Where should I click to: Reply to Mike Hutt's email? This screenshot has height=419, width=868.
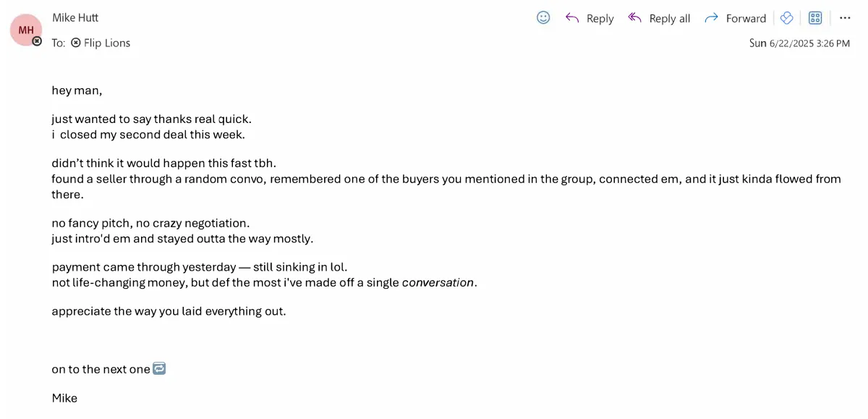pos(590,18)
